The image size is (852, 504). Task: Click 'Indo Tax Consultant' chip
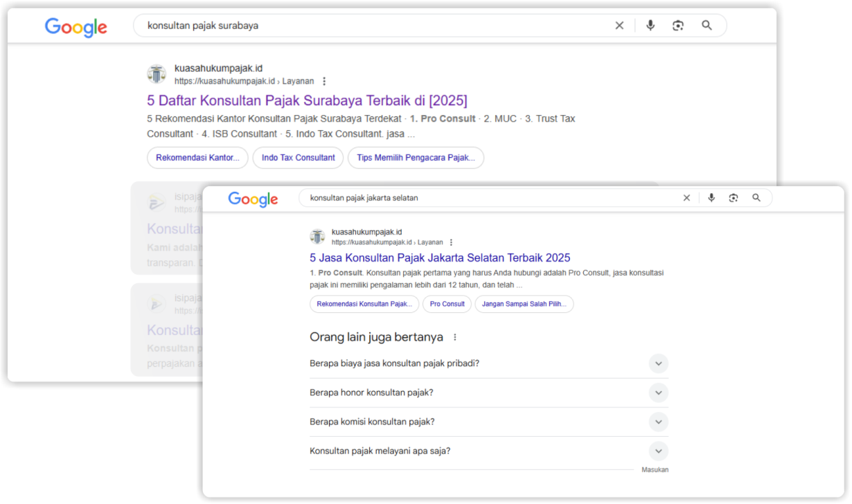[298, 158]
